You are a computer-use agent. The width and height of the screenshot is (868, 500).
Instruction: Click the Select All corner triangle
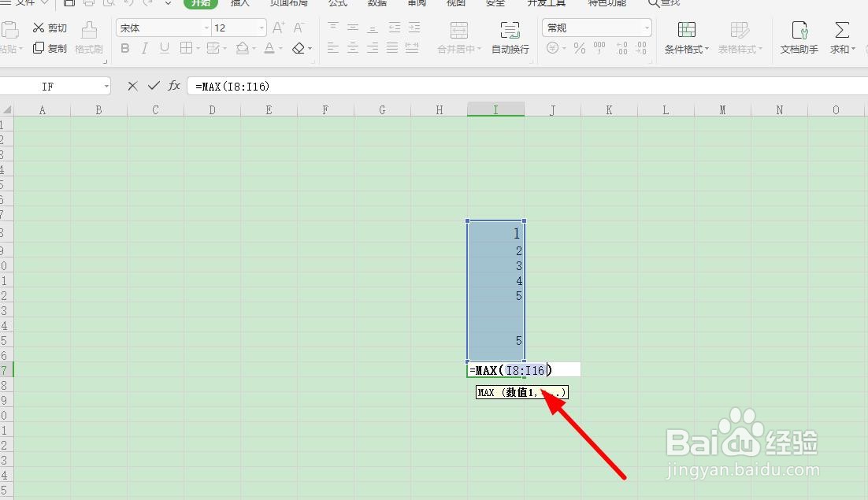click(6, 109)
